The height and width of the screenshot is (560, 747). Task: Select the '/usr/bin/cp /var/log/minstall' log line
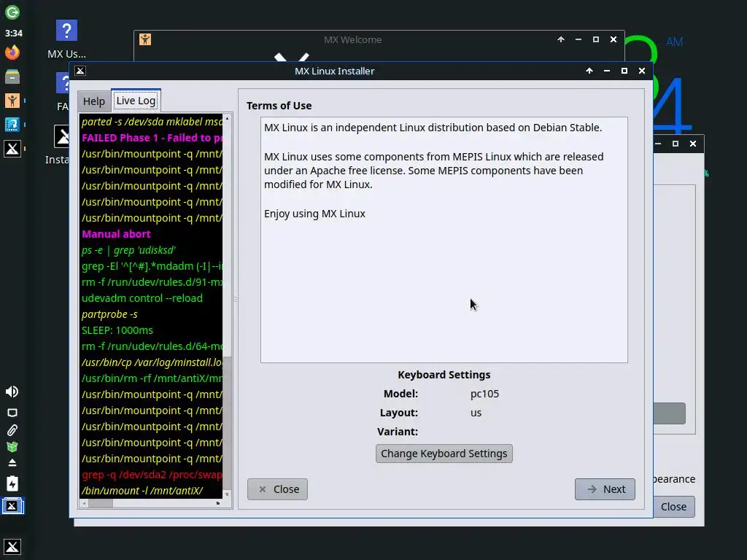click(x=152, y=362)
